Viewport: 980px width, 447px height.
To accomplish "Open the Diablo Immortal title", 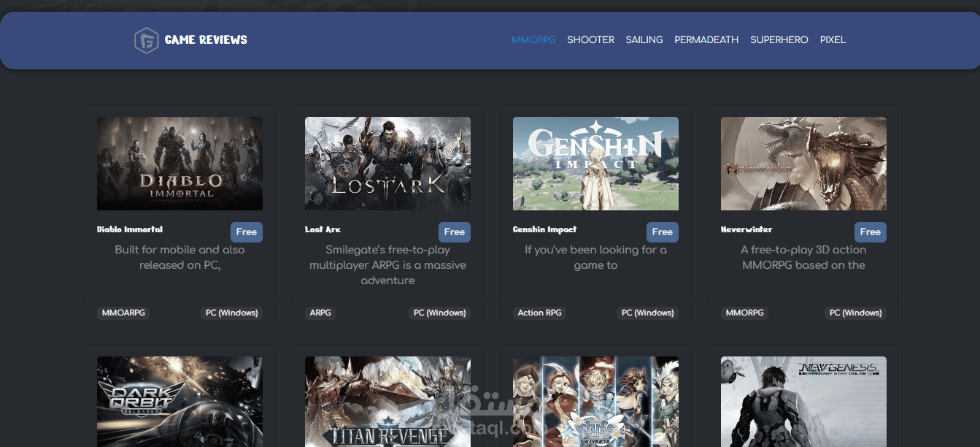I will click(130, 229).
